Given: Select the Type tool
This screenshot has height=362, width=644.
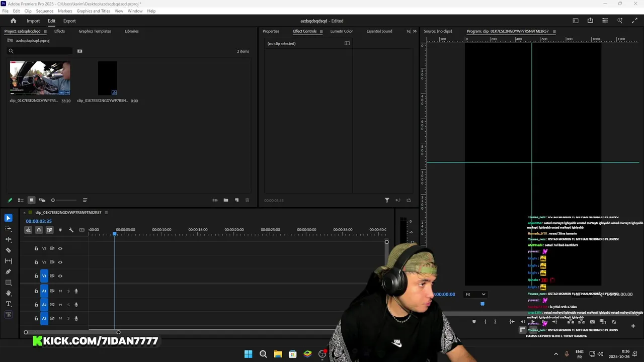Looking at the screenshot, I should coord(8,304).
